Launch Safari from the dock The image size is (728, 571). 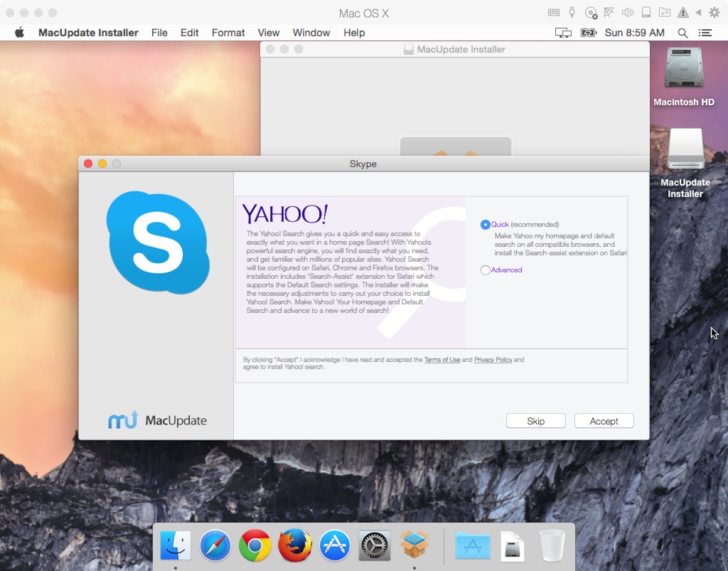pos(215,545)
